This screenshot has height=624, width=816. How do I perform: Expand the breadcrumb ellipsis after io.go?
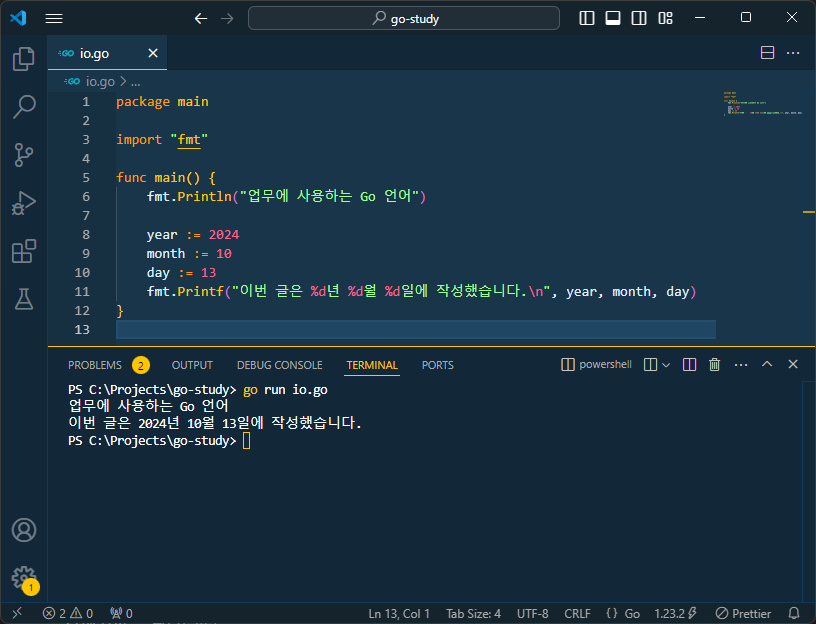pos(135,81)
